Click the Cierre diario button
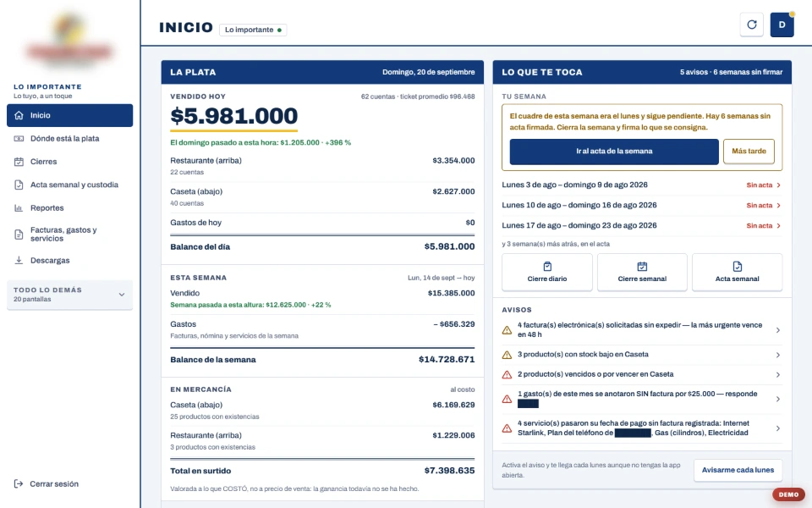The width and height of the screenshot is (812, 508). (x=547, y=272)
